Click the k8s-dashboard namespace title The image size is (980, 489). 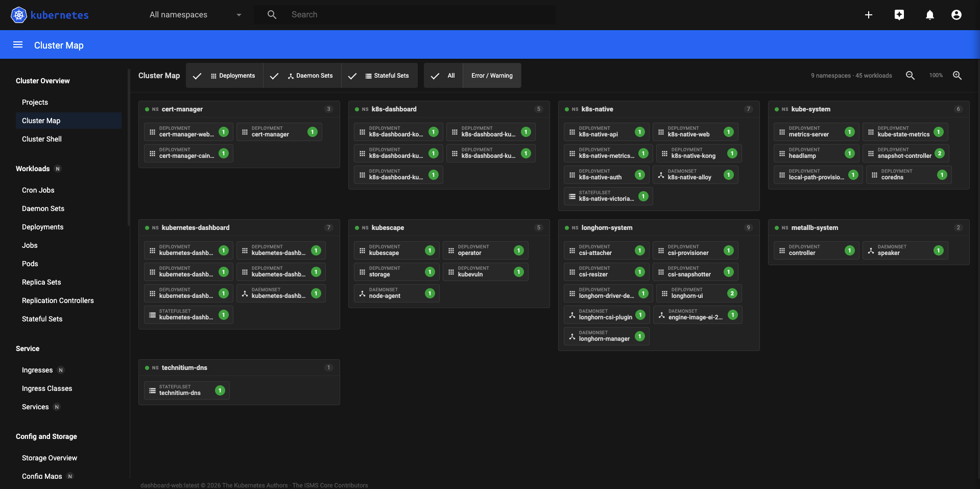(x=394, y=109)
